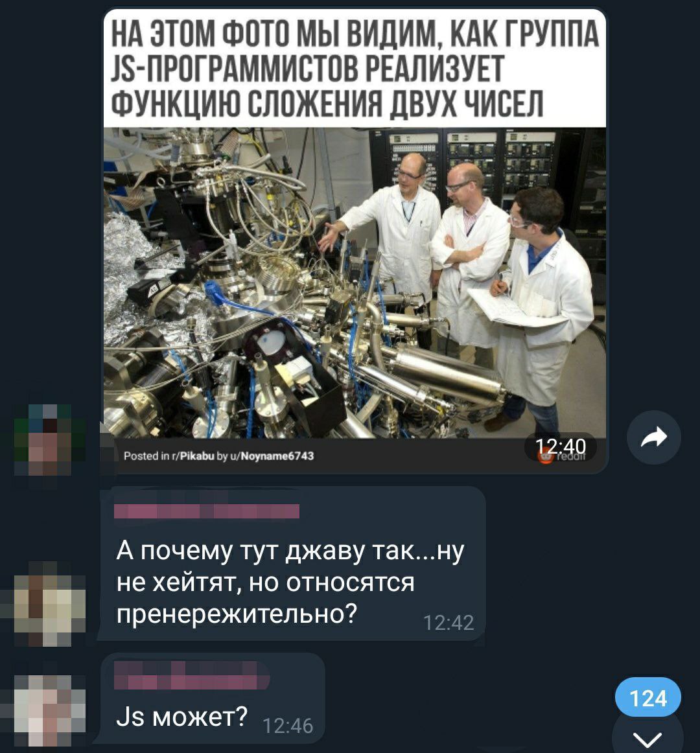Tap the forward arrow share button
The image size is (700, 753).
coord(654,437)
